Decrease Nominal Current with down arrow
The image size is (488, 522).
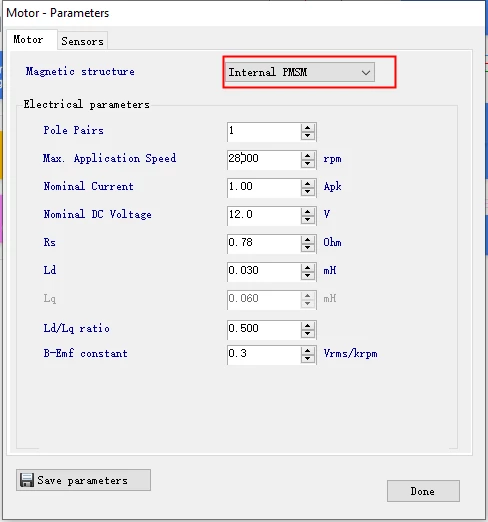click(308, 192)
